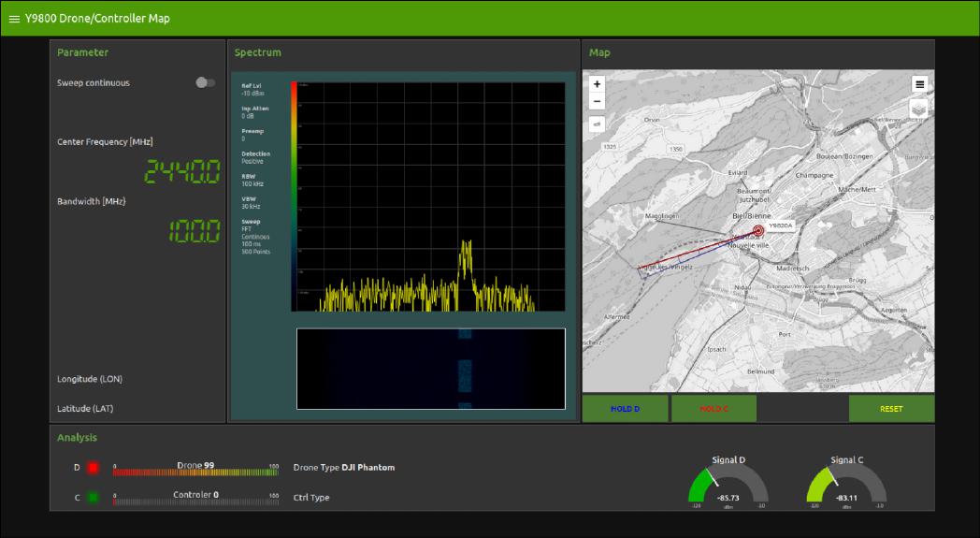This screenshot has width=980, height=538.
Task: Click the red target marker on the map
Action: 758,230
